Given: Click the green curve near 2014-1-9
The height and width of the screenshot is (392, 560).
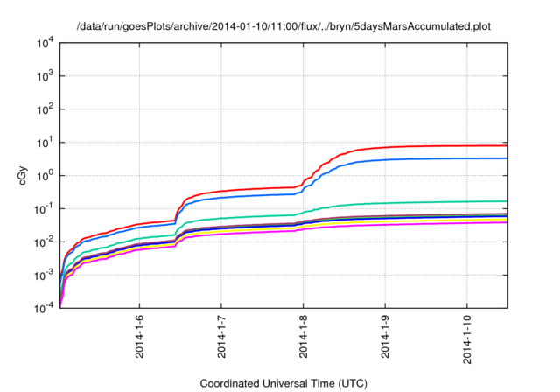Looking at the screenshot, I should click(385, 203).
